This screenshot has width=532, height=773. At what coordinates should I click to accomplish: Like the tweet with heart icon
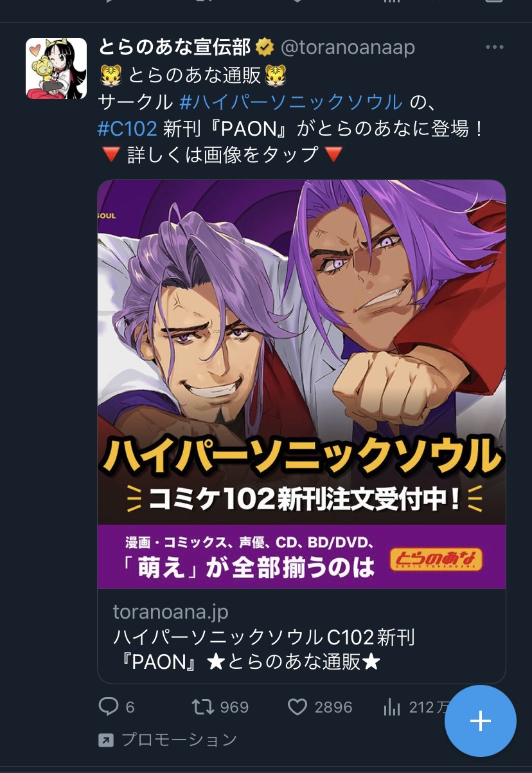(x=297, y=707)
